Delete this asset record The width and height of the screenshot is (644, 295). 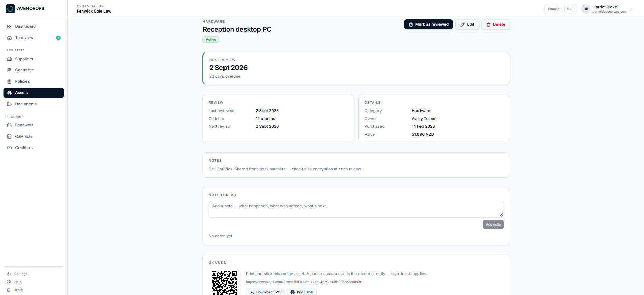495,24
